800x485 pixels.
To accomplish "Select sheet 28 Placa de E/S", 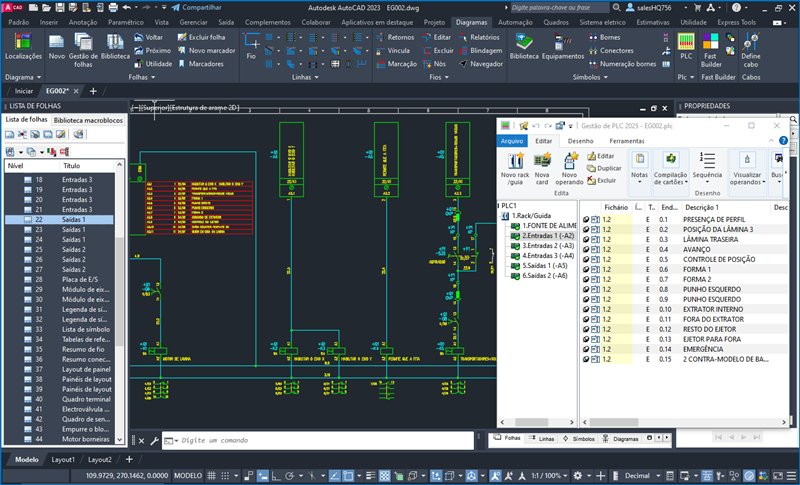I will pyautogui.click(x=60, y=279).
